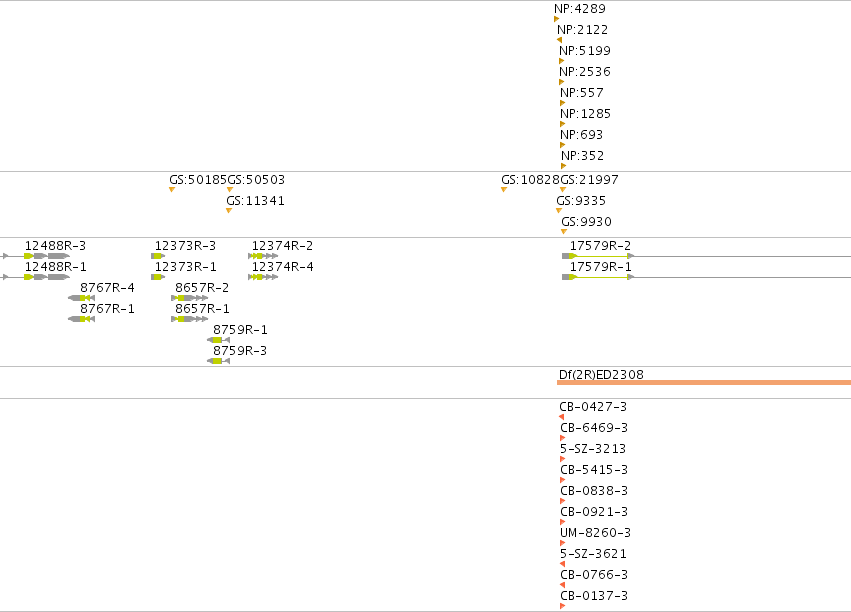The width and height of the screenshot is (851, 612).
Task: Click the triangle marker under NP:352
Action: click(563, 166)
